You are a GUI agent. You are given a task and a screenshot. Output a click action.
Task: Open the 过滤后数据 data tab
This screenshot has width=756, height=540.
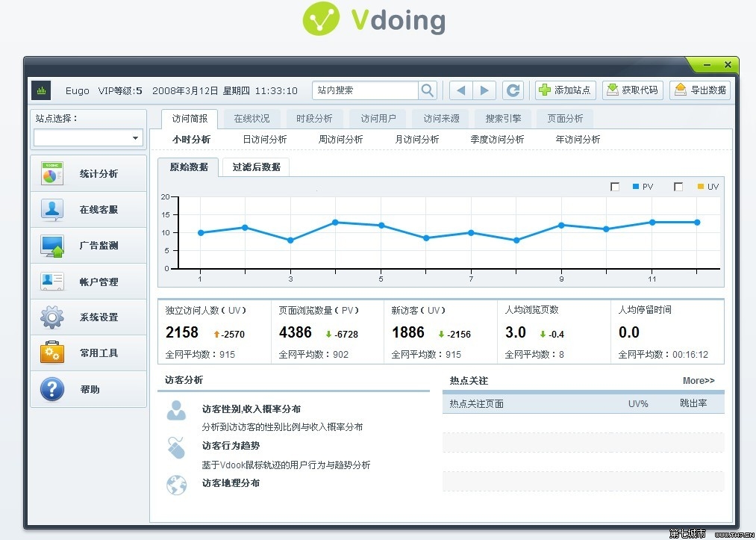[255, 167]
